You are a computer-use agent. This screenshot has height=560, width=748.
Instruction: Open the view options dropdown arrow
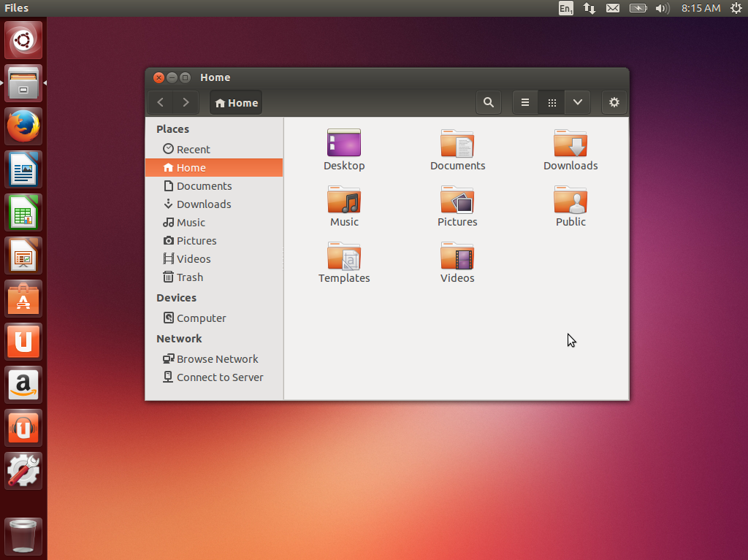[x=578, y=102]
